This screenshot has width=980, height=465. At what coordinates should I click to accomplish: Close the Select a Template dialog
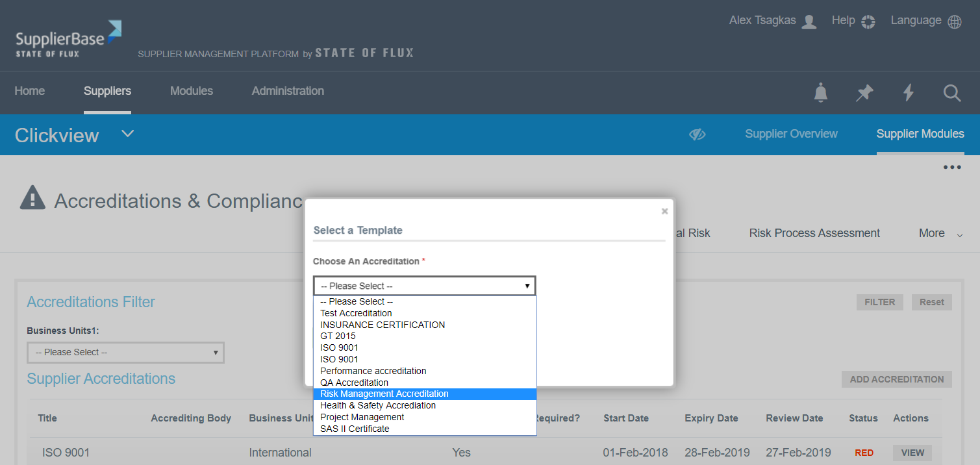[x=664, y=211]
